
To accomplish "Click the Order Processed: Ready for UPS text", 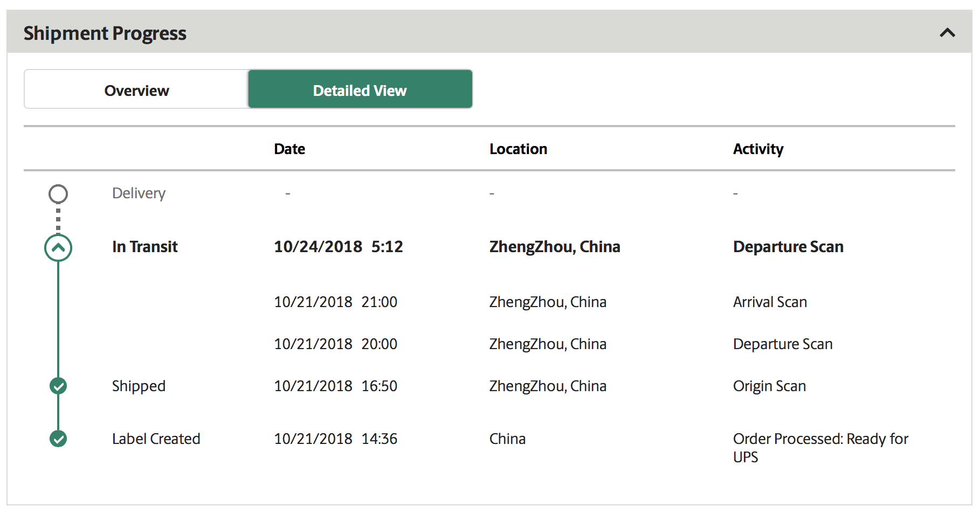I will (x=820, y=448).
